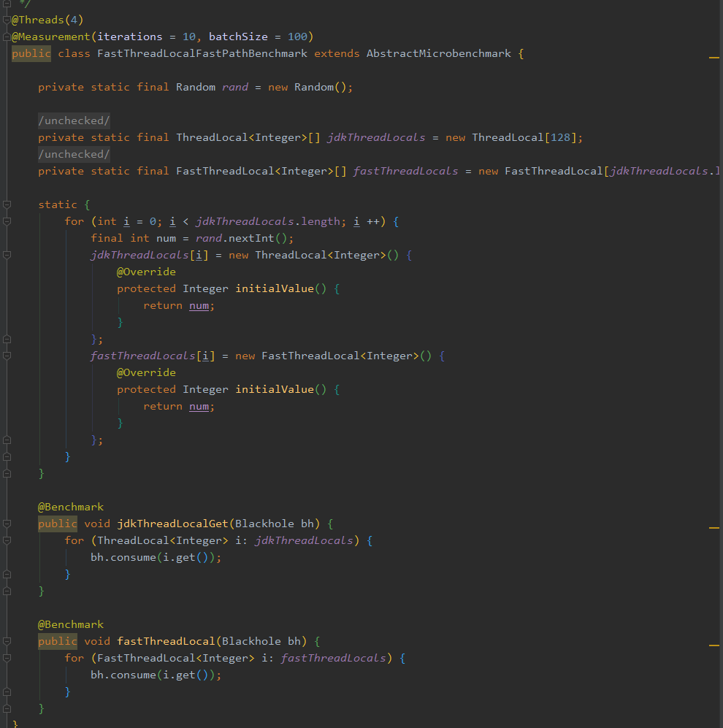Click the iterations parameter name
Screen dimensions: 723x728
pyautogui.click(x=129, y=37)
